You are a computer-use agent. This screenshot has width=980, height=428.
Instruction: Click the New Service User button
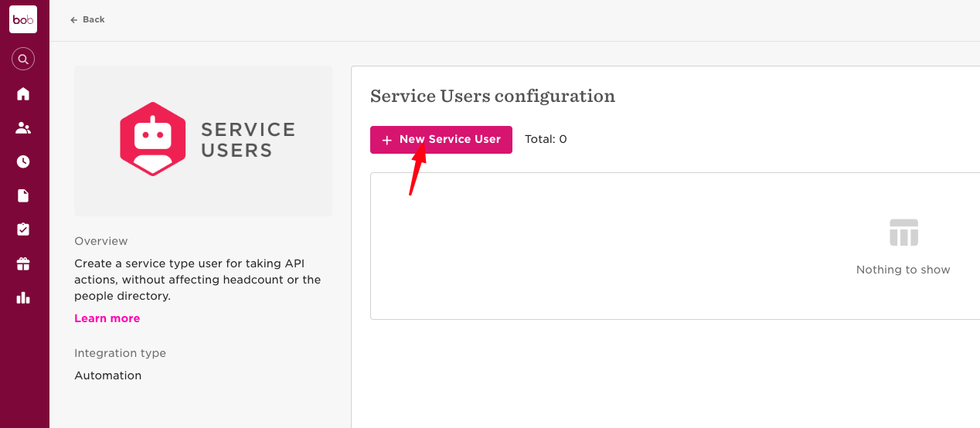tap(441, 140)
